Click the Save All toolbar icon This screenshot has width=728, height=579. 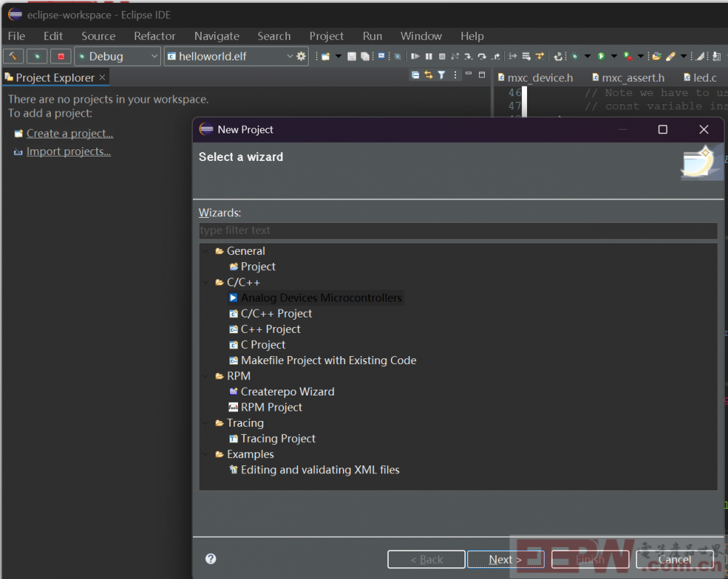[365, 56]
